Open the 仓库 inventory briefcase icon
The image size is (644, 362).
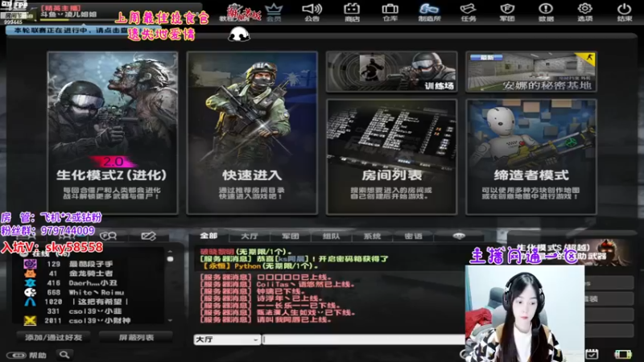[390, 12]
